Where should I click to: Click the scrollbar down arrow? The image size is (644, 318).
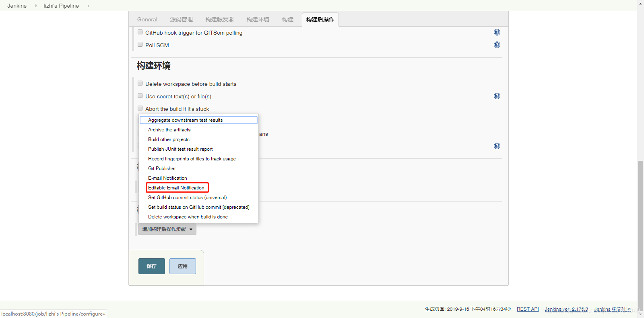640,314
